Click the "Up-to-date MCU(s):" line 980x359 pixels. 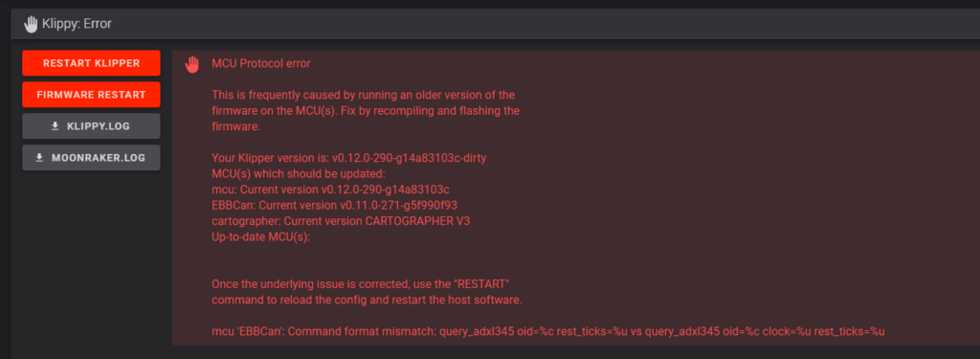pyautogui.click(x=260, y=237)
